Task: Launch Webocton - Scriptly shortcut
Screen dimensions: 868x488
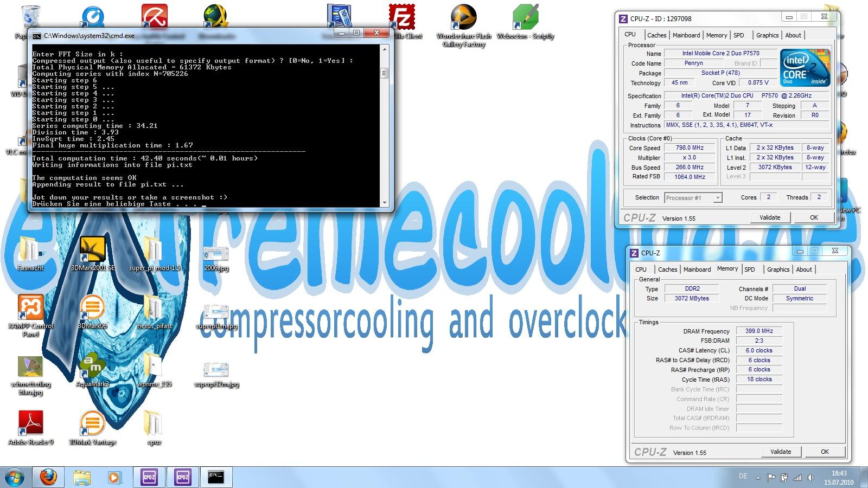Action: pos(525,22)
